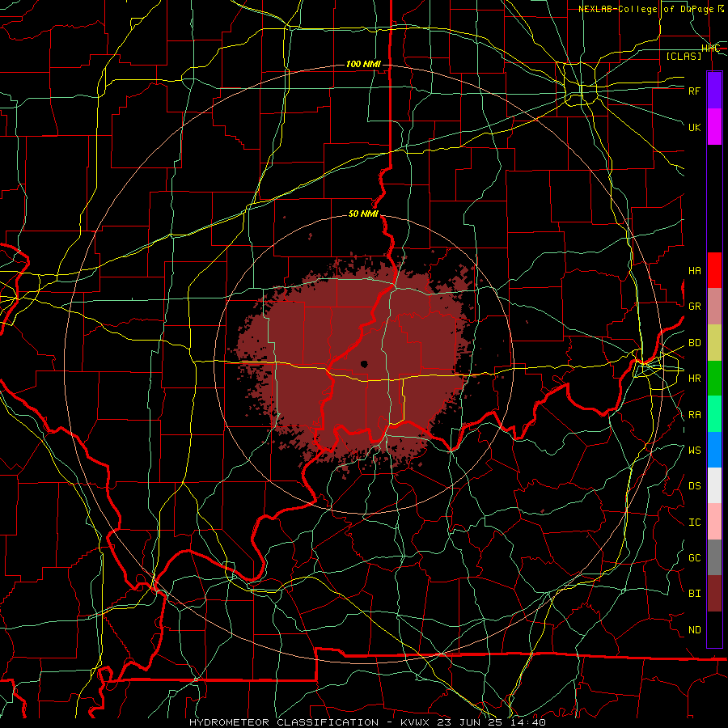Click the WS blue legend color block
The image size is (728, 728).
click(714, 450)
